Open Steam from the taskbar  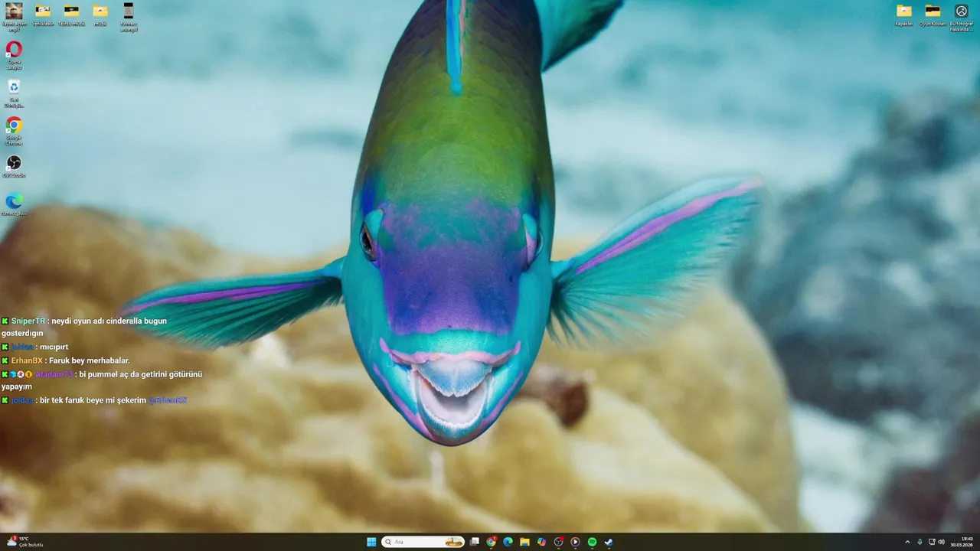point(609,542)
